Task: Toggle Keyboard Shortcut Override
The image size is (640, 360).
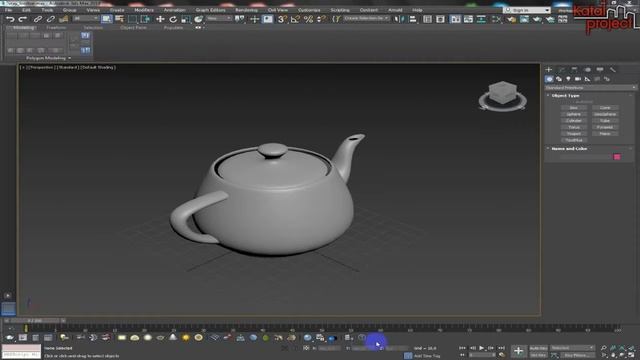Action: [x=267, y=19]
